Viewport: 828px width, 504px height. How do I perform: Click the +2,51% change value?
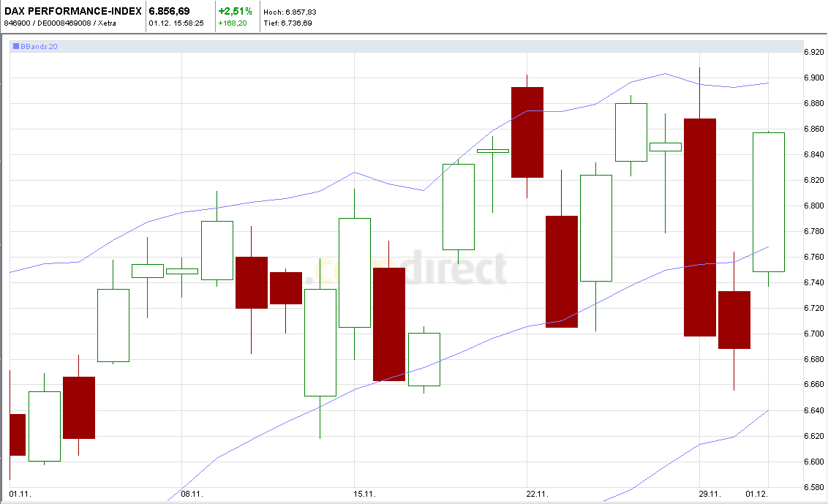coord(235,11)
